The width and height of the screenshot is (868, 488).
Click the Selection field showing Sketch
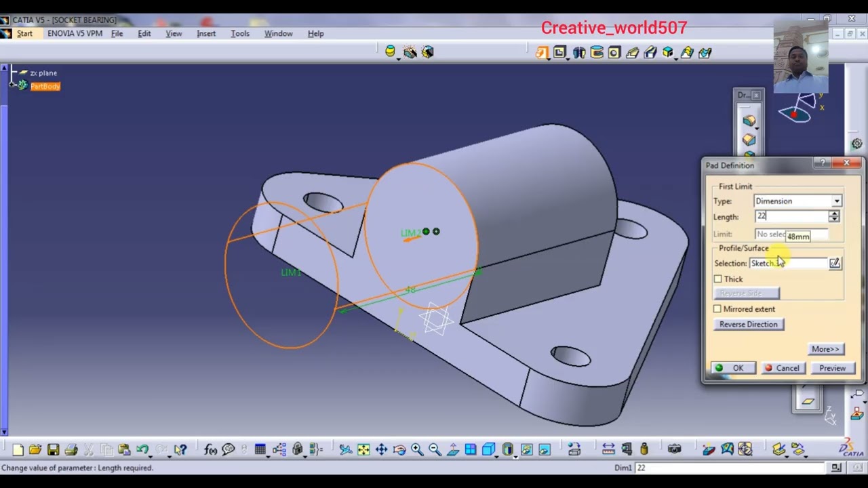coord(788,263)
